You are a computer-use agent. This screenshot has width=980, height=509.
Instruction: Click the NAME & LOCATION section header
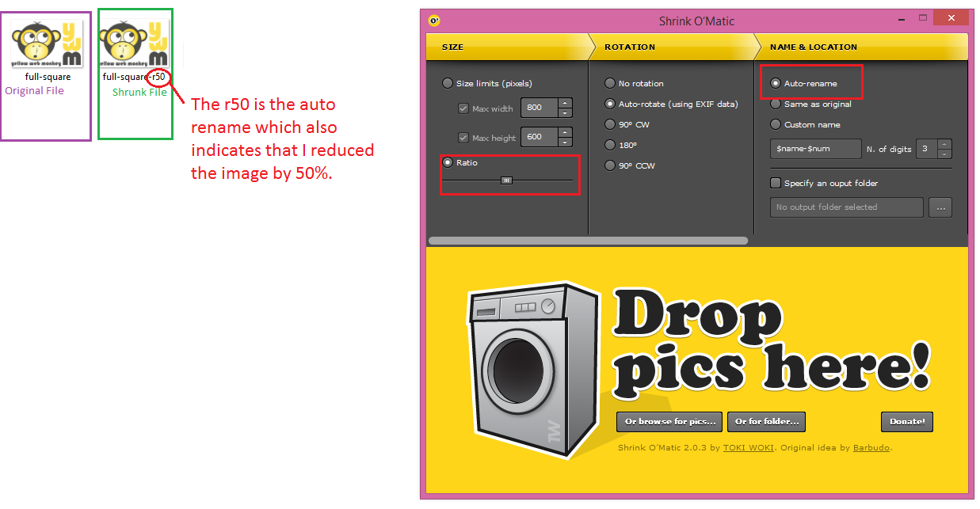coord(814,47)
